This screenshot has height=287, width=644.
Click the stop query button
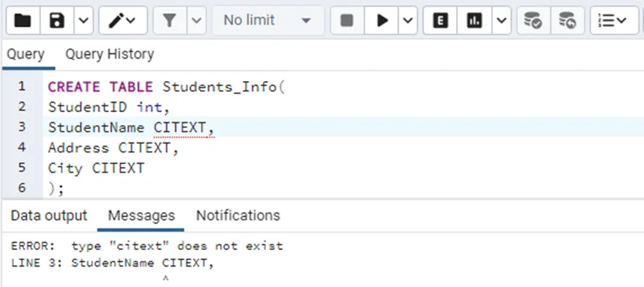click(x=347, y=20)
